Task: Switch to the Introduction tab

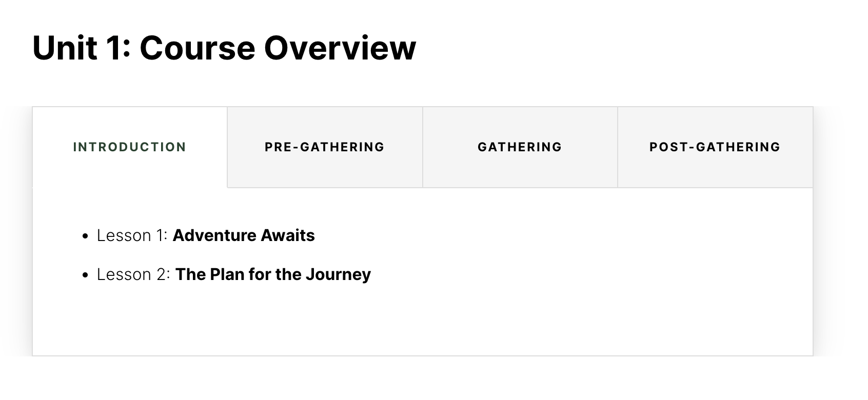Action: click(129, 147)
